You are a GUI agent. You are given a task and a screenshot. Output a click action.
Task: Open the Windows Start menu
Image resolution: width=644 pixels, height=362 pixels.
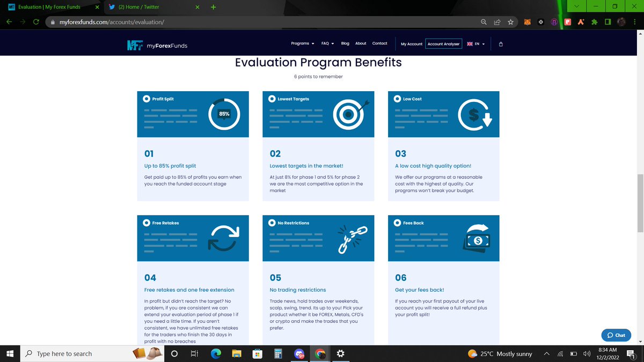[x=10, y=354]
